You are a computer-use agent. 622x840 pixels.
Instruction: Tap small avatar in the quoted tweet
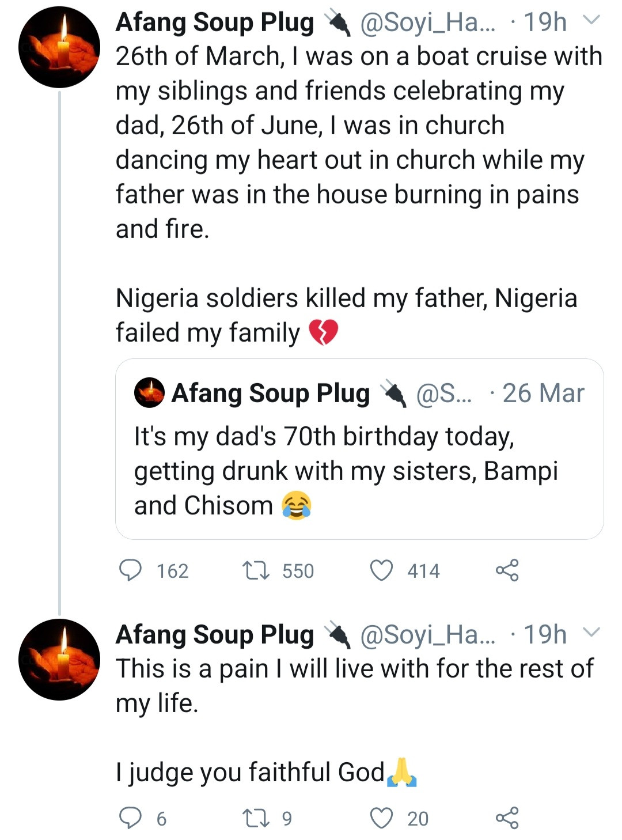tap(149, 393)
